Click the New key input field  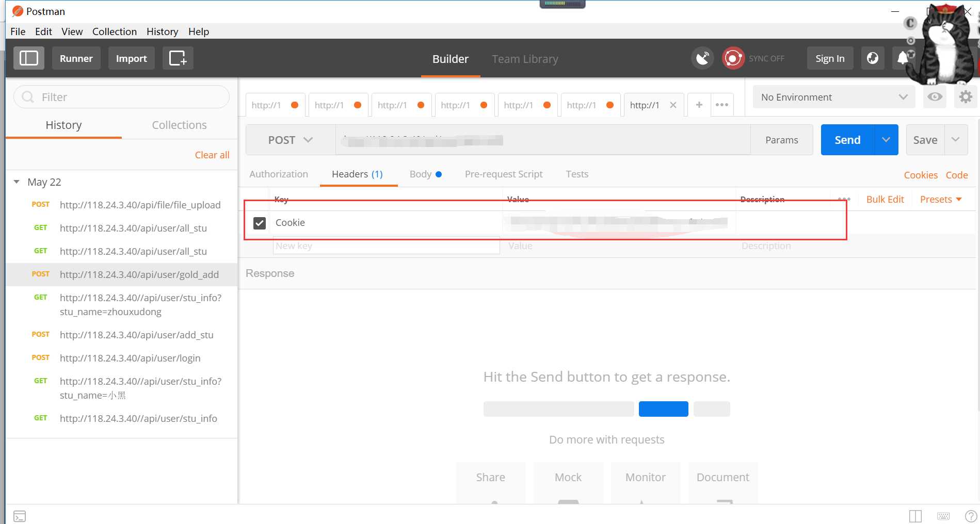(x=387, y=245)
